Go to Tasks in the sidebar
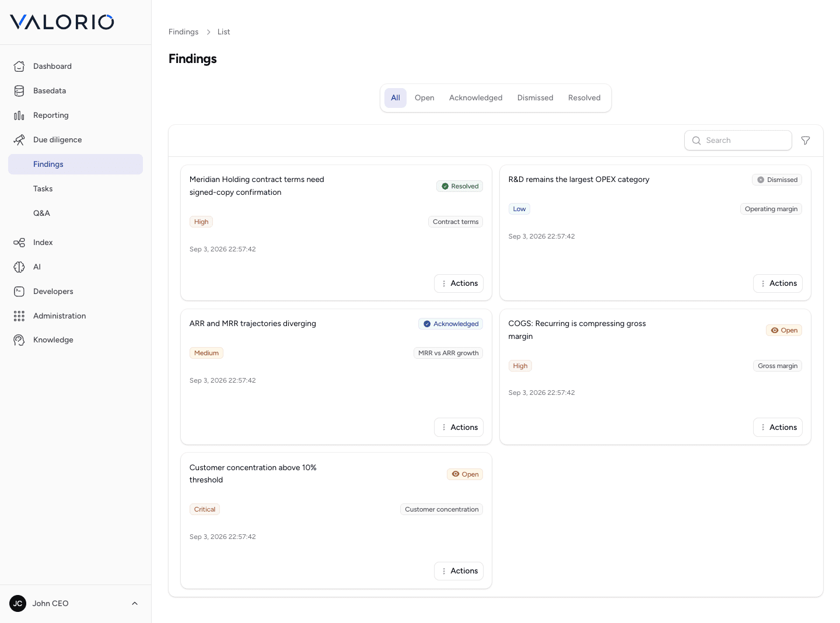Screen dimensions: 840x623 75,189
